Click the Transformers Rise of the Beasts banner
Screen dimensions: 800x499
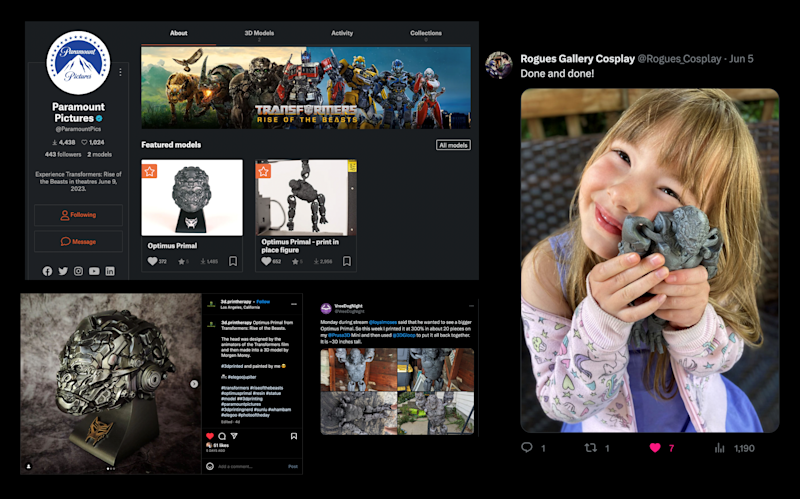coord(306,88)
